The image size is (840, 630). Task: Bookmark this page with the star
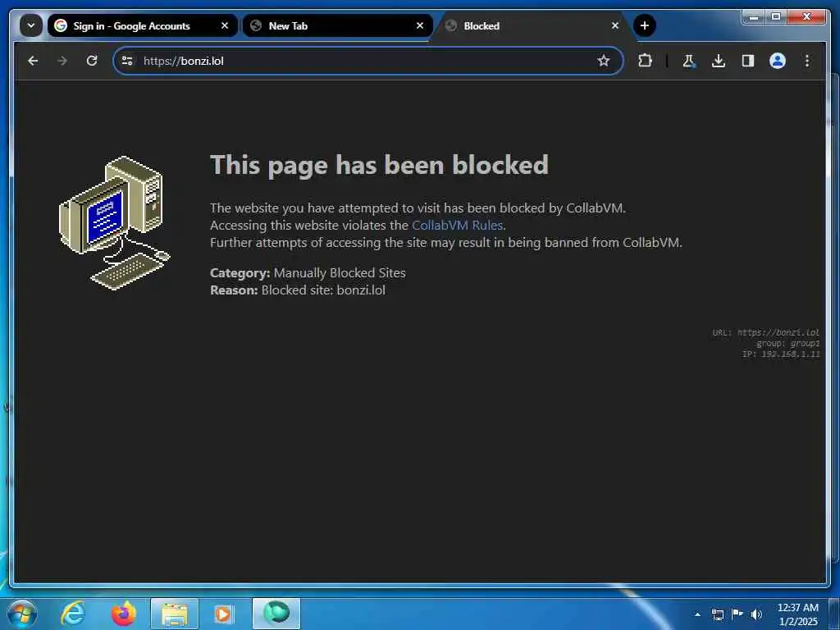click(604, 61)
